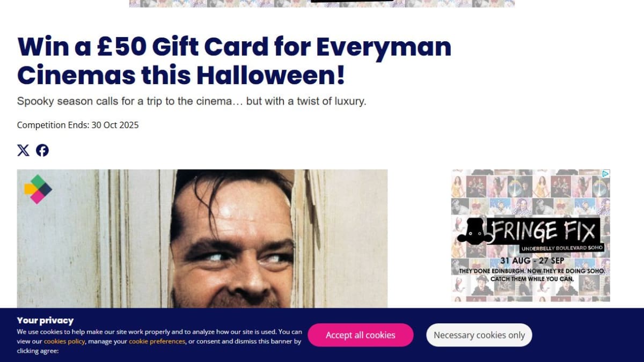
Task: Choose Necessary cookies only
Action: 479,335
